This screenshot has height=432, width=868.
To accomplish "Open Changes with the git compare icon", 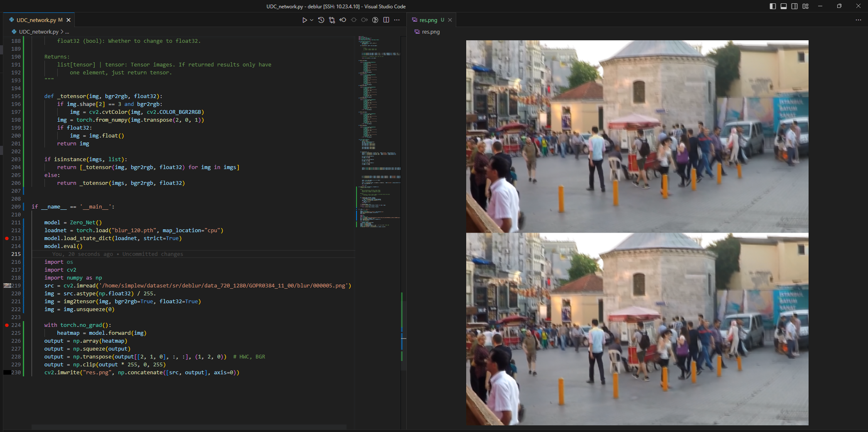I will 332,20.
